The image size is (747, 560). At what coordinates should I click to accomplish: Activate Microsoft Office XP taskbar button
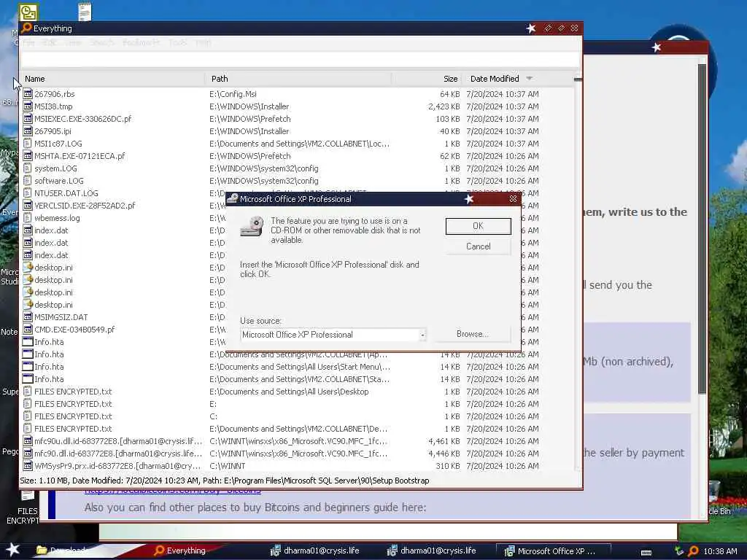(554, 551)
